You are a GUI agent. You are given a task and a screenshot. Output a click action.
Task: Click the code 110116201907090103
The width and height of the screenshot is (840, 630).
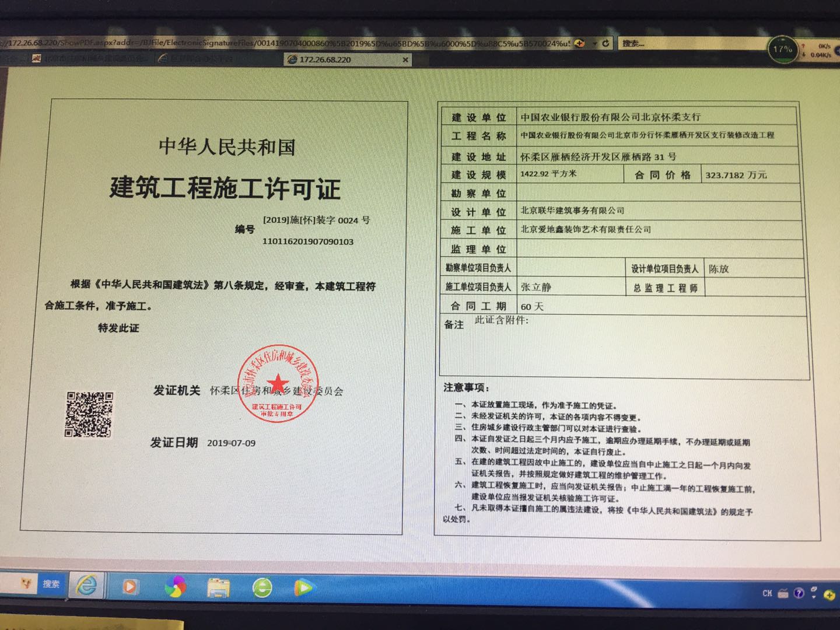[x=308, y=242]
